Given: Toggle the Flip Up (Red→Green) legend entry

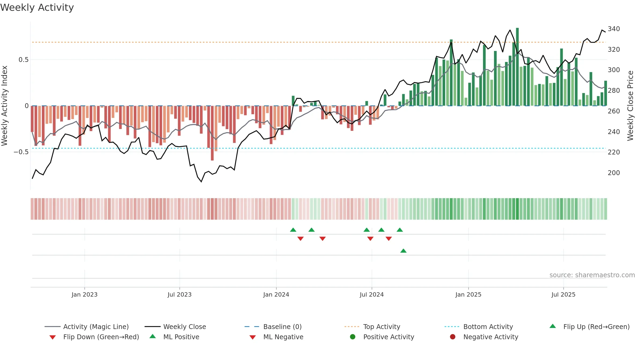Looking at the screenshot, I should (590, 327).
